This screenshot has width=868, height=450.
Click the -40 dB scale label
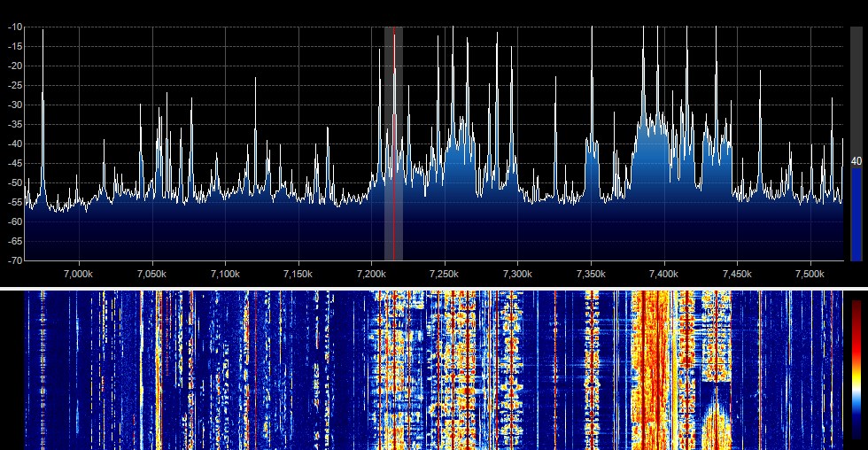point(15,144)
